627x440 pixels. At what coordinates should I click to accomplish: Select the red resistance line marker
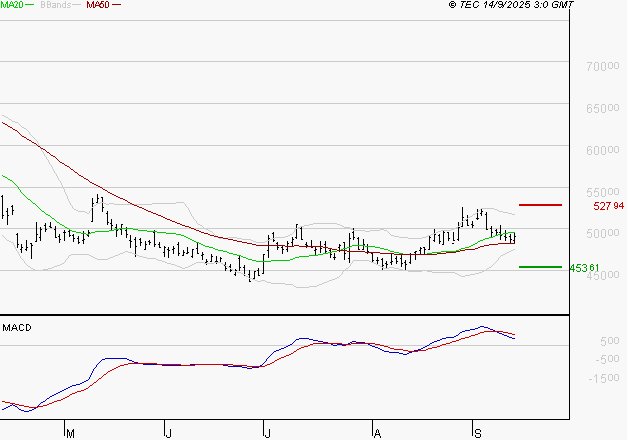tap(540, 205)
